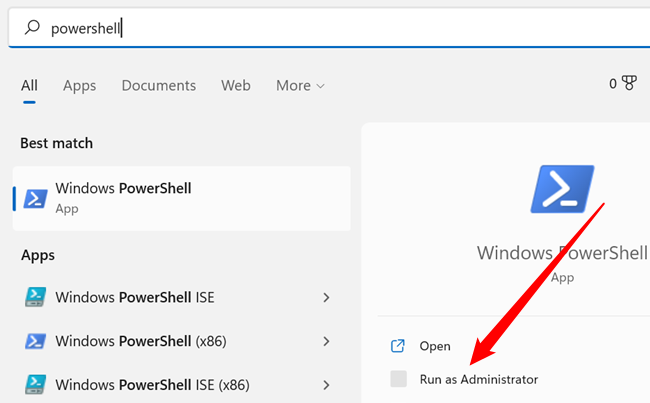Image resolution: width=650 pixels, height=403 pixels.
Task: Switch to the Documents tab
Action: (158, 86)
